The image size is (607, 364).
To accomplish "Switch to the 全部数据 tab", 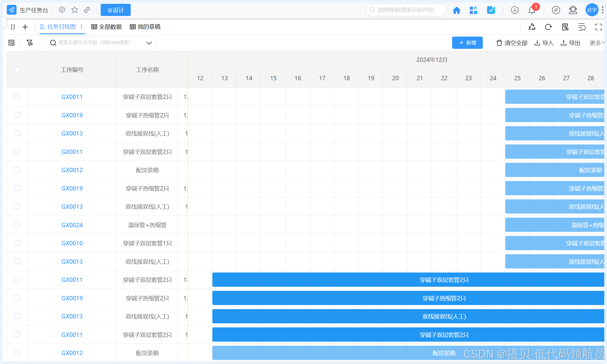I will tap(107, 27).
